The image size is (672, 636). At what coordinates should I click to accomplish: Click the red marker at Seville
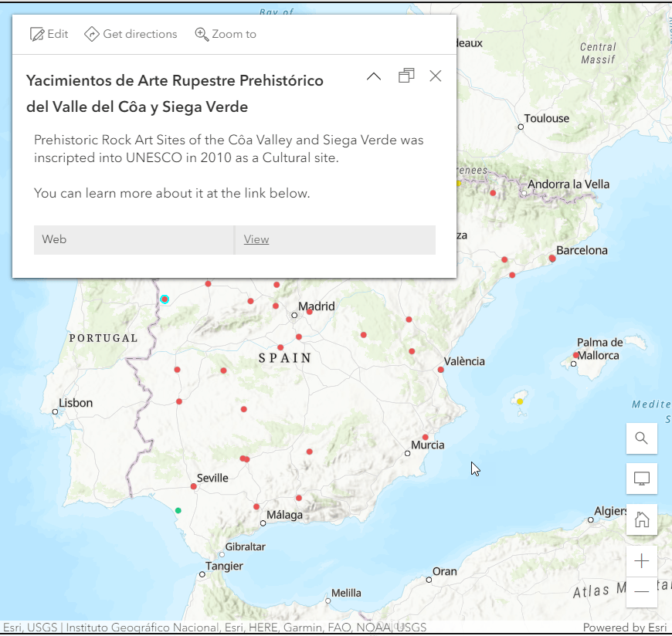click(x=194, y=486)
